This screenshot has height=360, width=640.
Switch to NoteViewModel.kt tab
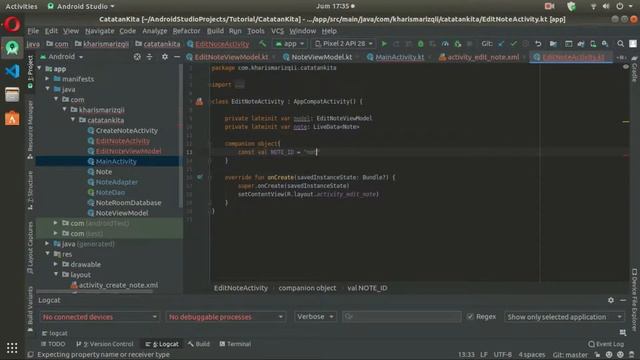[x=322, y=57]
